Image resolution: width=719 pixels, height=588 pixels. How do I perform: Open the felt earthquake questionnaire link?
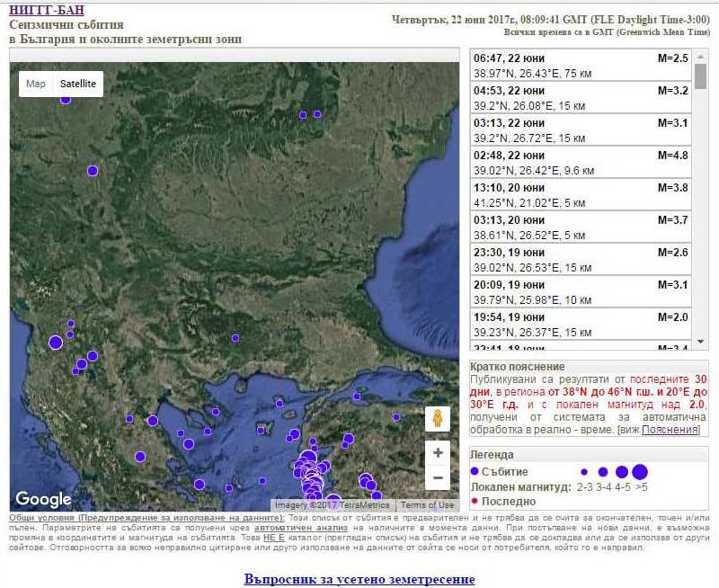(359, 579)
